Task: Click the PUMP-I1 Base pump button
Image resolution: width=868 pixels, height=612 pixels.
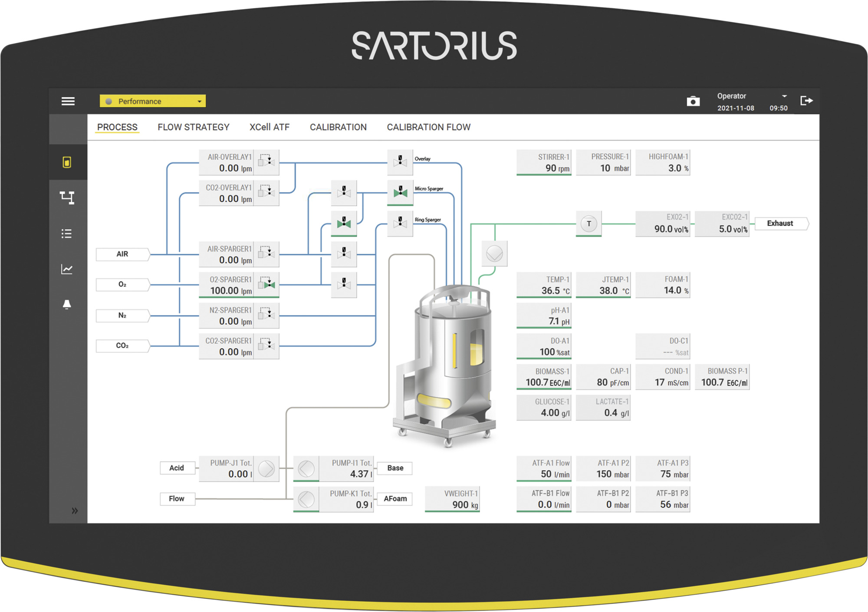Action: coord(306,468)
